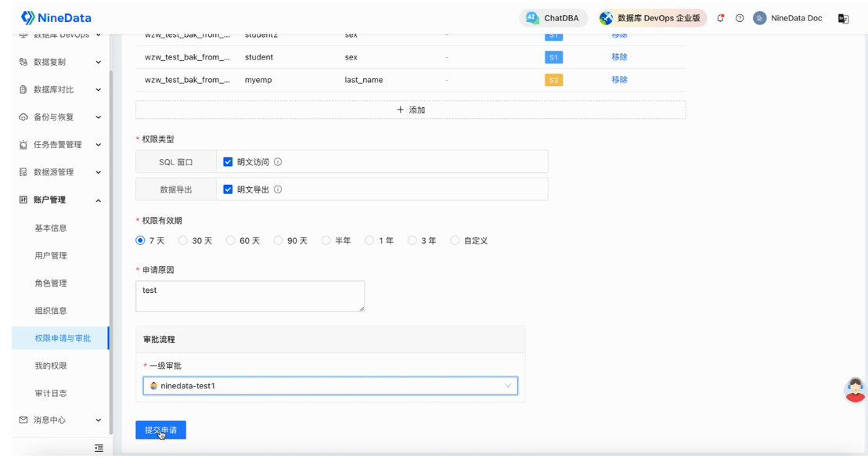Go to 审计日志 in the sidebar
This screenshot has width=868, height=458.
51,394
